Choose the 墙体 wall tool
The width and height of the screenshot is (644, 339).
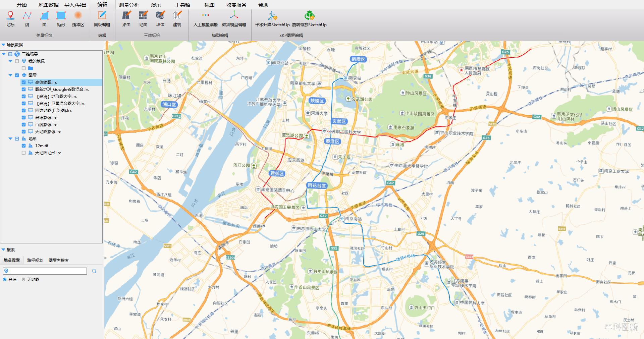160,19
